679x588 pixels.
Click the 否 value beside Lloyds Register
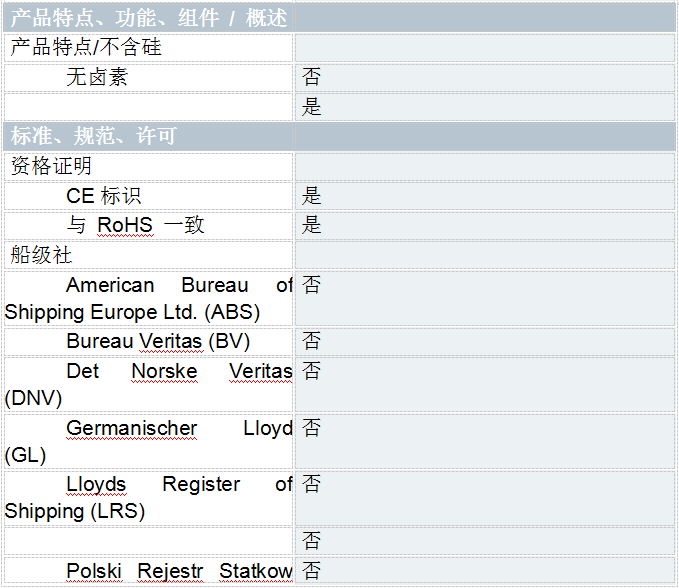coord(311,484)
